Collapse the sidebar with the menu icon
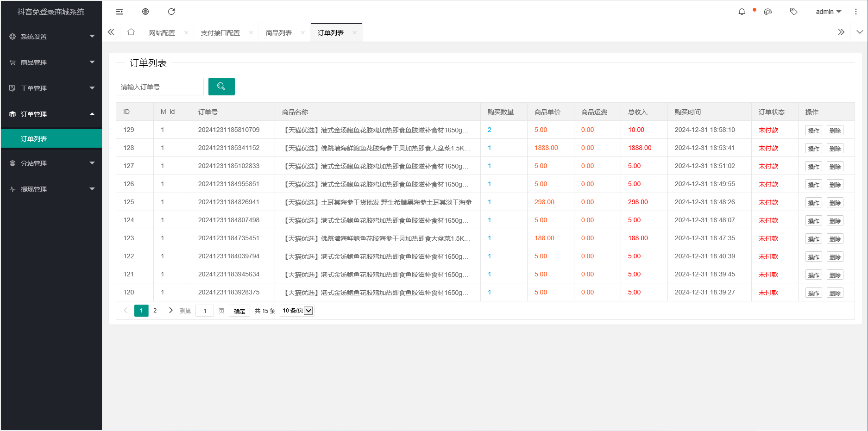 120,12
